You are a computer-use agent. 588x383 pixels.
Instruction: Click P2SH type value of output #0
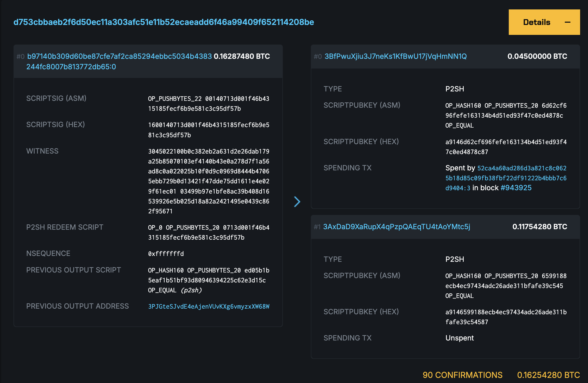[x=455, y=89]
